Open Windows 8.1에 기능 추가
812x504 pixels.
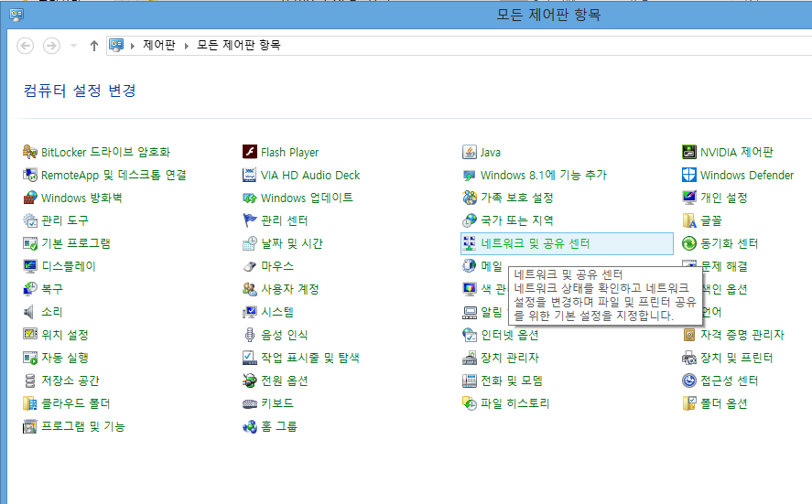click(x=543, y=175)
